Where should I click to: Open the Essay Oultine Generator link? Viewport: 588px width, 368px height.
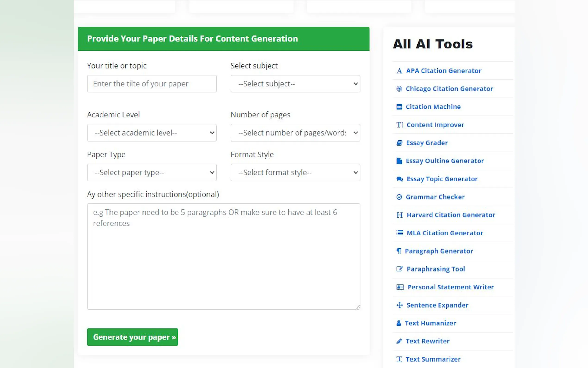(445, 161)
